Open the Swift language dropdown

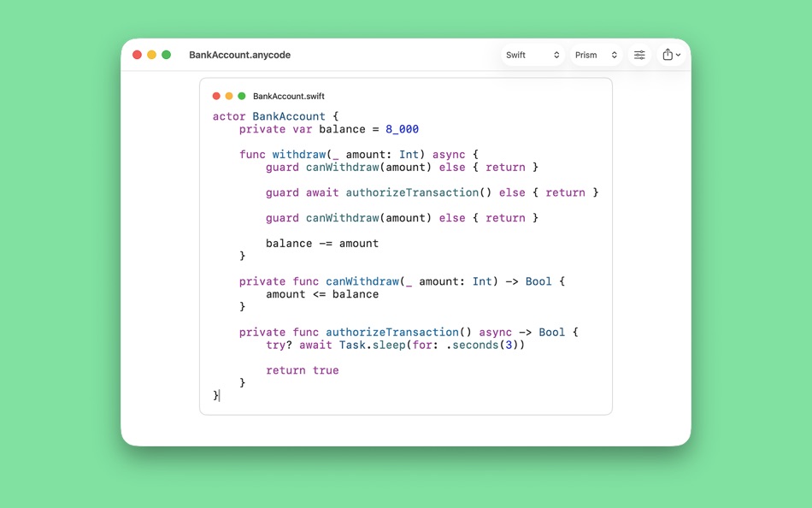click(532, 54)
